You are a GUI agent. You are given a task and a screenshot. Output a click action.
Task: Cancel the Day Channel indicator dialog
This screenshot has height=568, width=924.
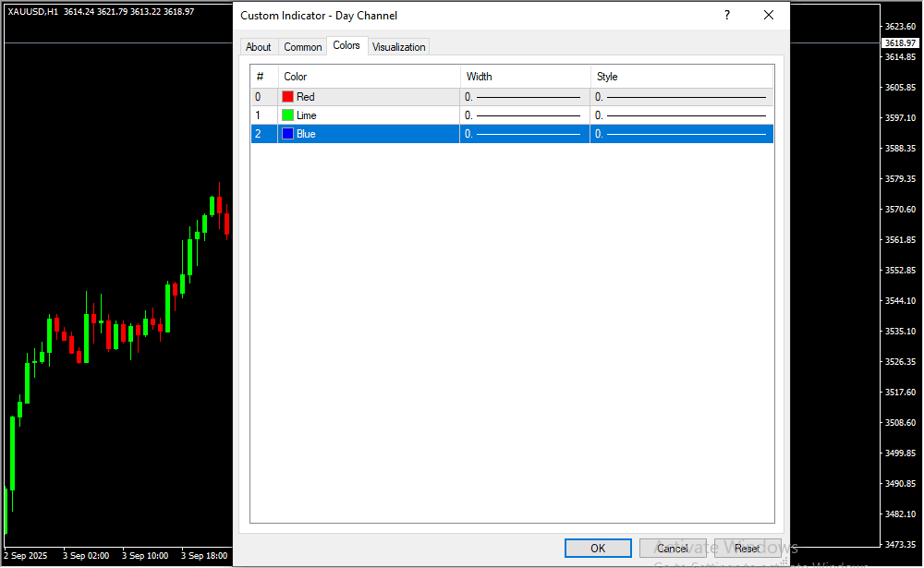[x=672, y=549]
